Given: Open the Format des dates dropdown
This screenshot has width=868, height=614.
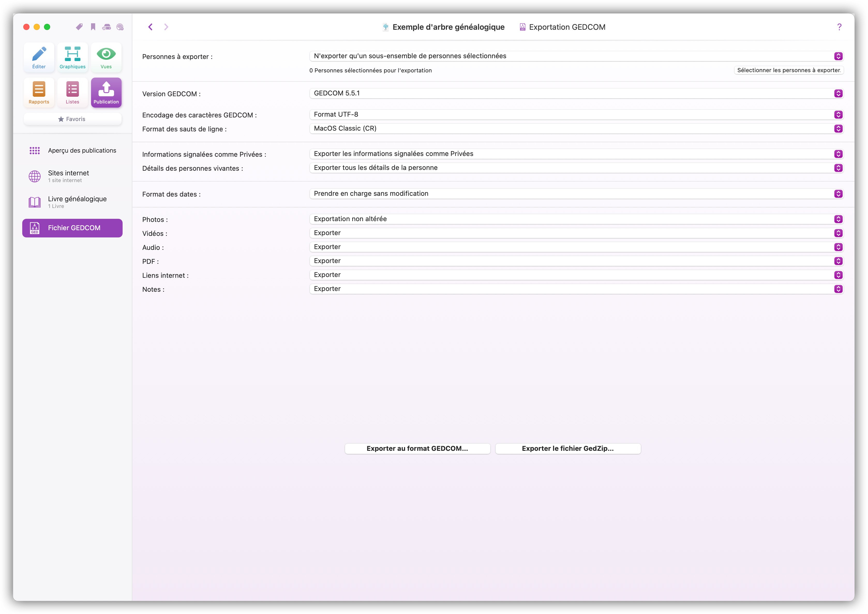Looking at the screenshot, I should 577,193.
